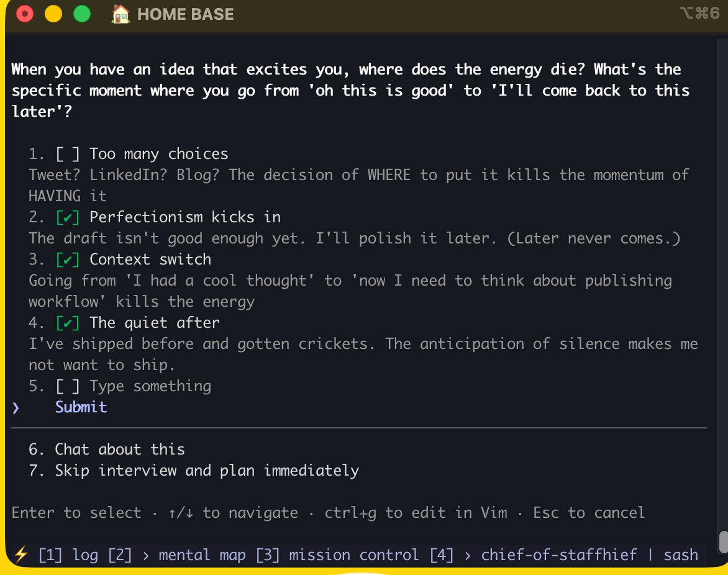Image resolution: width=728 pixels, height=575 pixels.
Task: Click the 'Going from I had a cool thought' description
Action: [x=350, y=291]
